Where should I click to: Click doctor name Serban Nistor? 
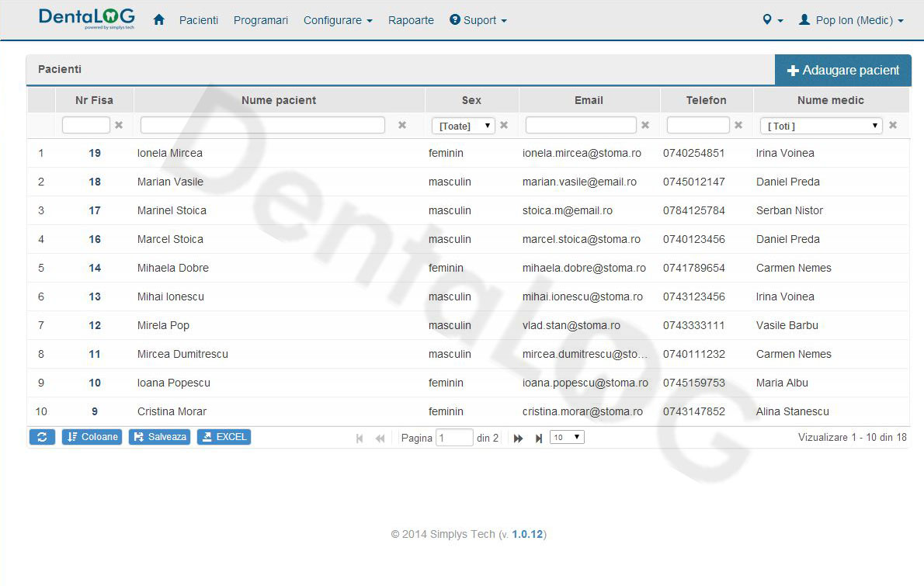(790, 210)
